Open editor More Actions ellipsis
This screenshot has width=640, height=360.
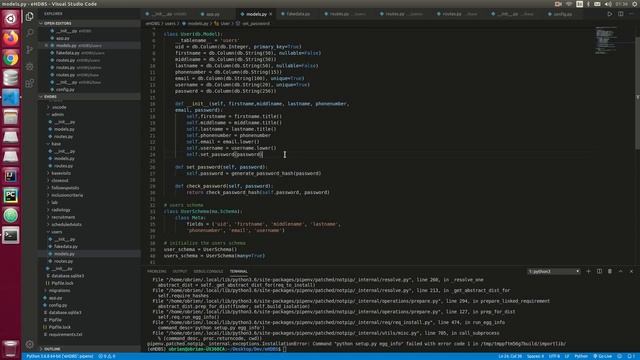(x=631, y=14)
